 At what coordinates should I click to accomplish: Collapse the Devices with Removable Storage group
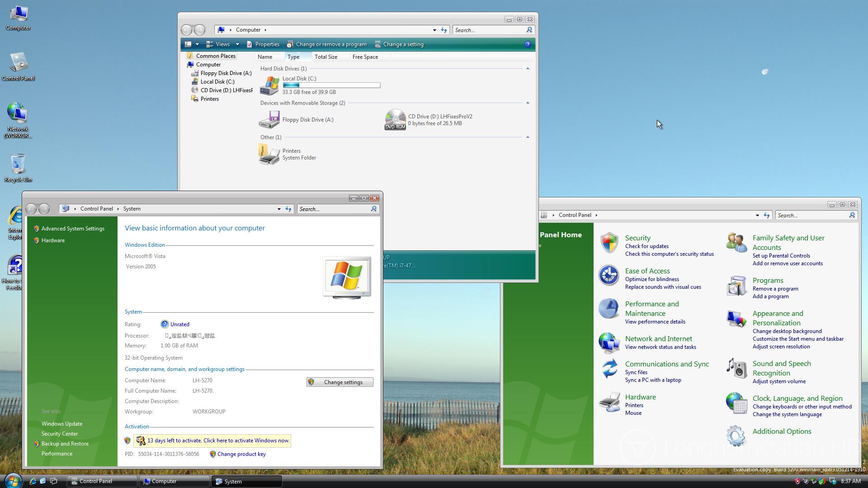pyautogui.click(x=528, y=103)
